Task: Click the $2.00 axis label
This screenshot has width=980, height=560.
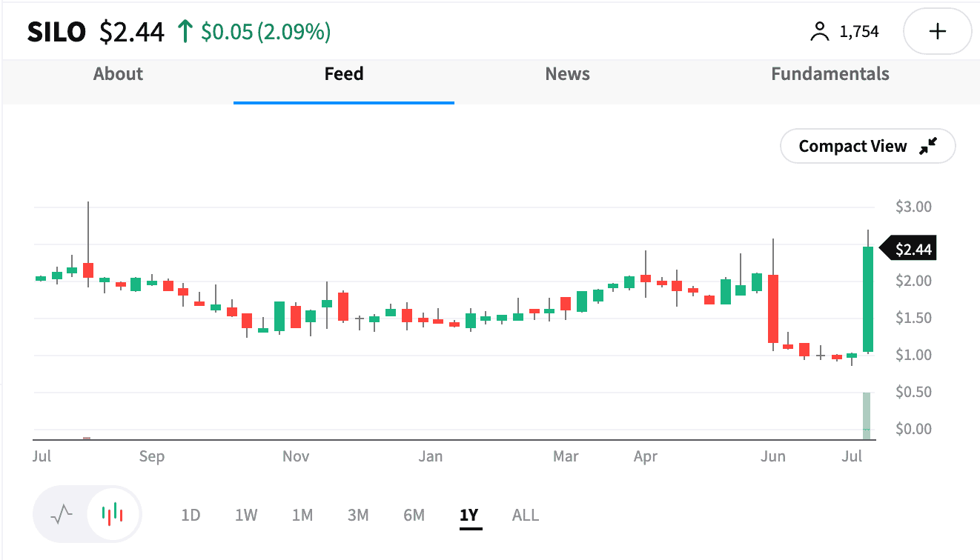Action: (x=913, y=281)
